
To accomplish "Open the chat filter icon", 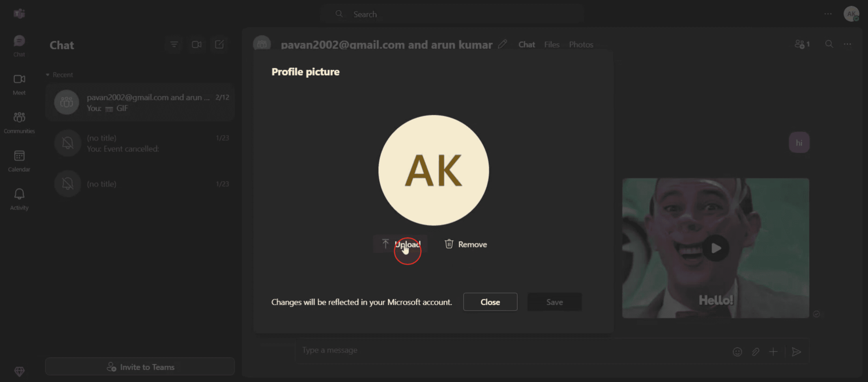I will (174, 44).
